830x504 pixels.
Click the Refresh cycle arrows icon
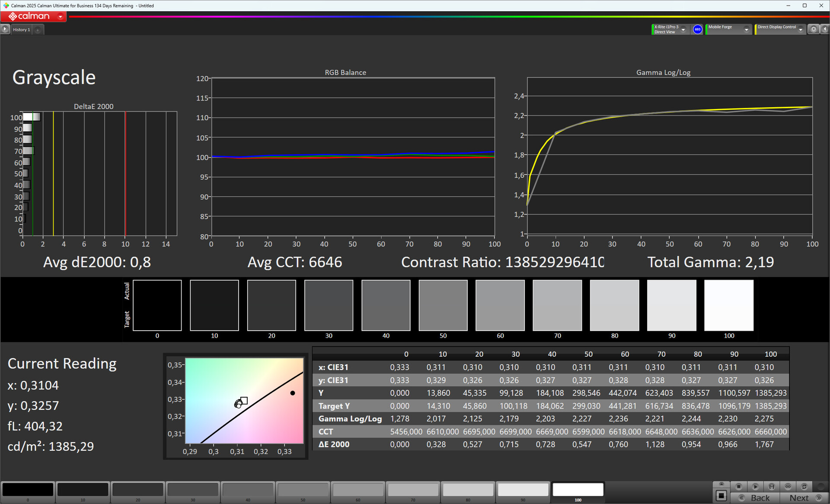coord(804,486)
